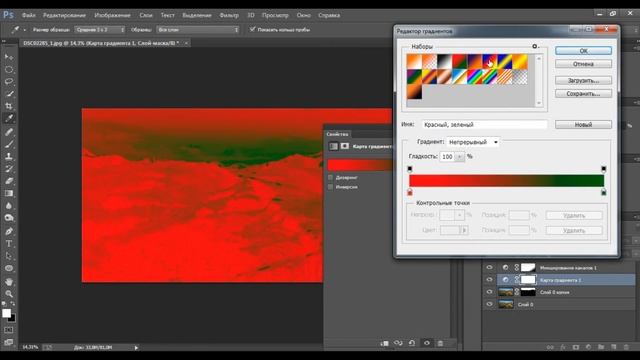The height and width of the screenshot is (360, 640).
Task: Click the Загрузить... button
Action: [583, 80]
